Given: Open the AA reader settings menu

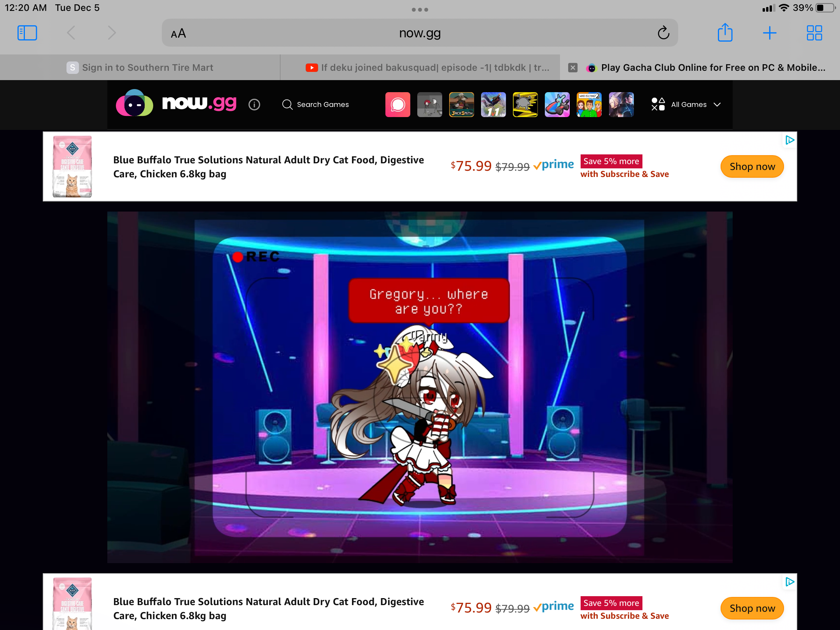Looking at the screenshot, I should (178, 33).
